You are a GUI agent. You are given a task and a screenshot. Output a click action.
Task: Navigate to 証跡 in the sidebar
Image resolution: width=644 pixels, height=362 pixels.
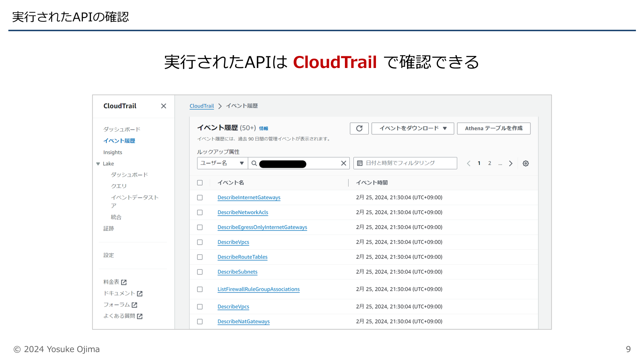tap(109, 228)
